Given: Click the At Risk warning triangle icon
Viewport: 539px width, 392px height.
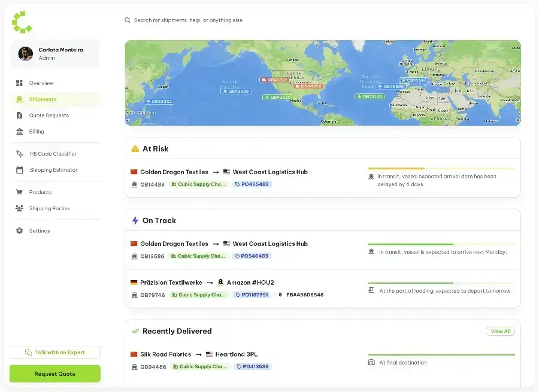Looking at the screenshot, I should coord(135,148).
